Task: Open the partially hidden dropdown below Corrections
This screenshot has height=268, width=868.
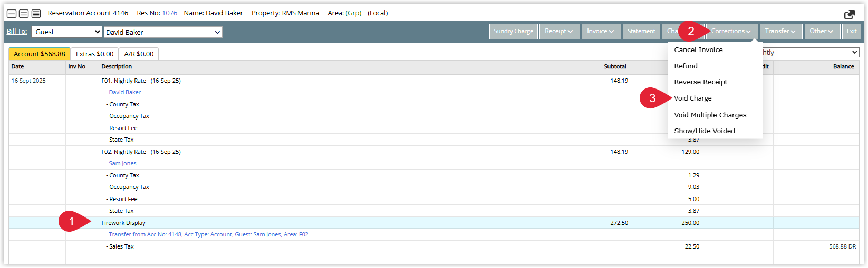Action: [x=811, y=53]
